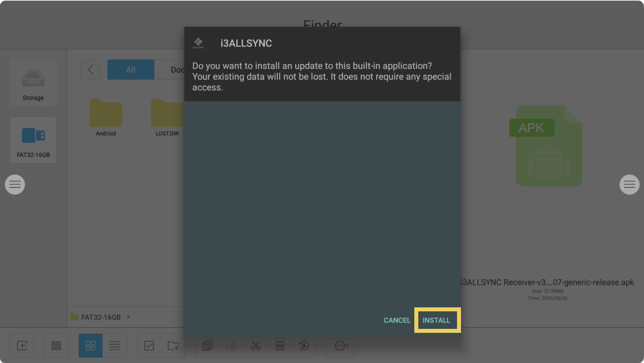
Task: Open the left hamburger menu button
Action: (x=15, y=184)
